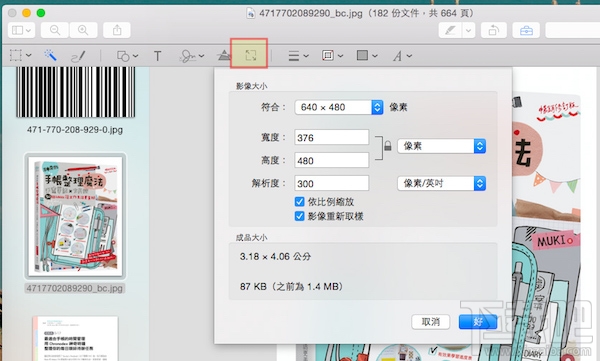The height and width of the screenshot is (361, 600).
Task: Click the zoom out magnifier icon
Action: [55, 30]
